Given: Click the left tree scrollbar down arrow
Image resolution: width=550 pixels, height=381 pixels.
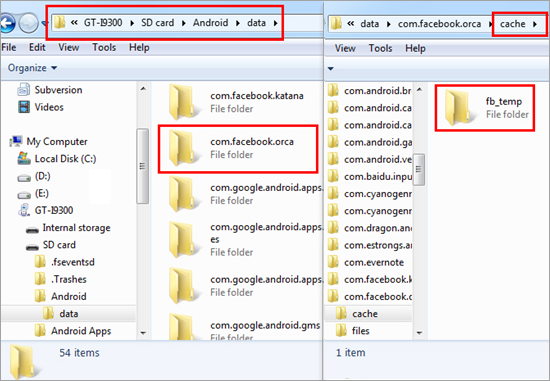Looking at the screenshot, I should click(143, 333).
